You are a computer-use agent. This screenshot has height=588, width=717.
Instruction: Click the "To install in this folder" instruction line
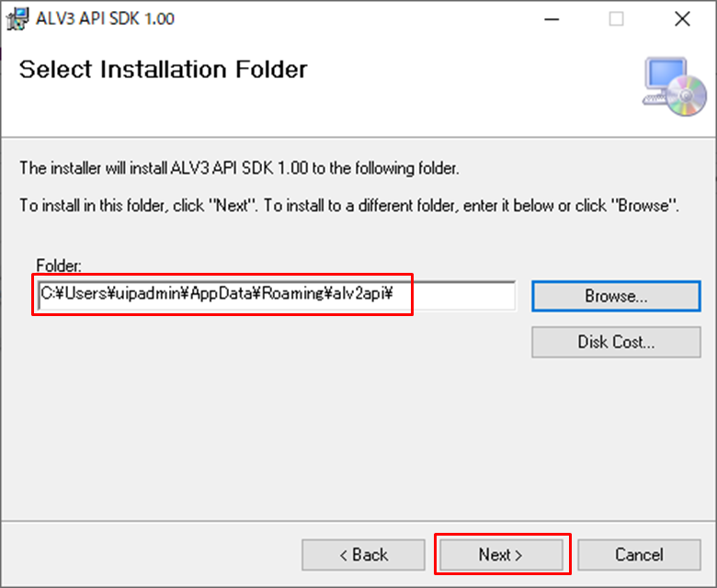point(349,205)
